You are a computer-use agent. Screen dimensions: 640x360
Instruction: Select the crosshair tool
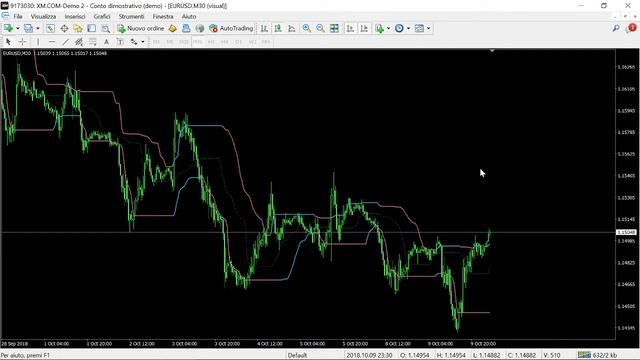(22, 42)
